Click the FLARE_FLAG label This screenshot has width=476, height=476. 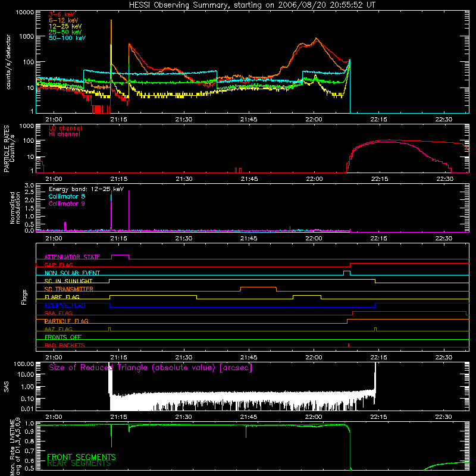pyautogui.click(x=62, y=297)
